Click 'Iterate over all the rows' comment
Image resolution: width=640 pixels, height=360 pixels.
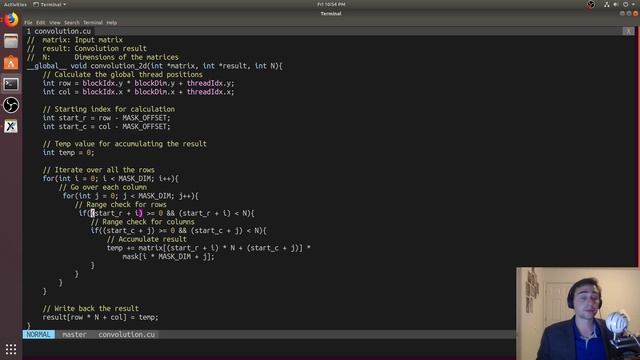coord(98,170)
